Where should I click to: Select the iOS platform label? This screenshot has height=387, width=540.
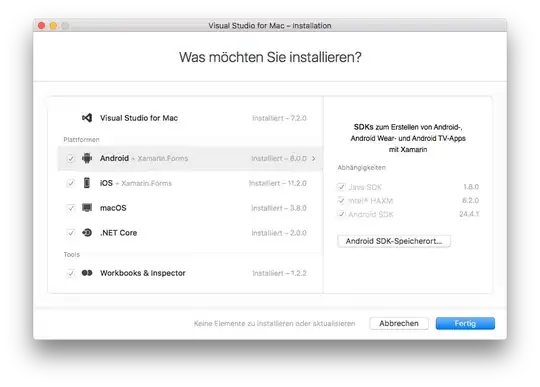[106, 183]
